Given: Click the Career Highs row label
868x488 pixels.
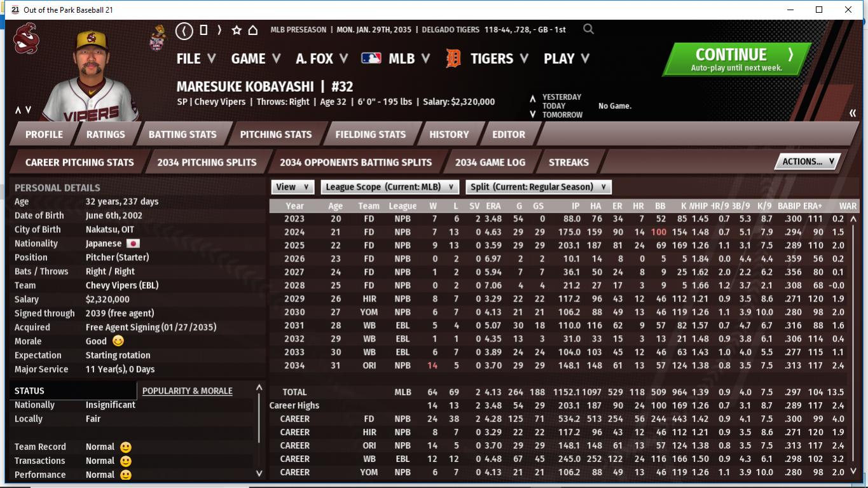Looking at the screenshot, I should point(294,405).
